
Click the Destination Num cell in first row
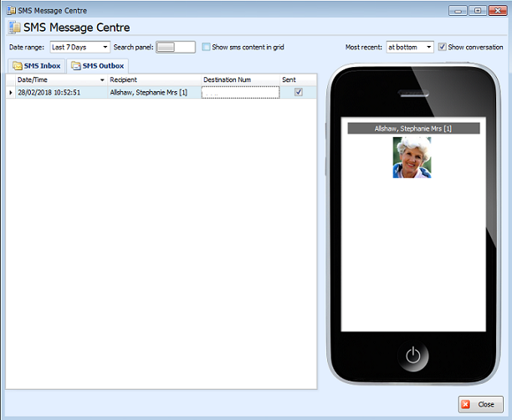pyautogui.click(x=239, y=92)
